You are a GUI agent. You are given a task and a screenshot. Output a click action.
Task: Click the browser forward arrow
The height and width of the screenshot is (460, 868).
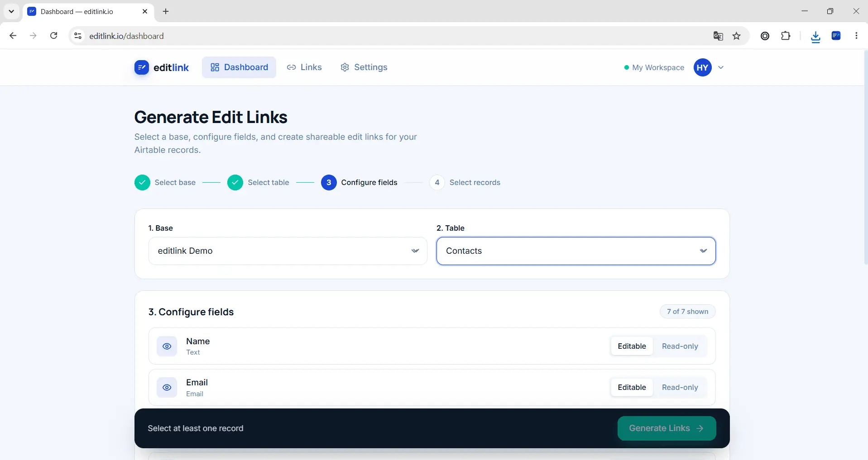pos(33,36)
